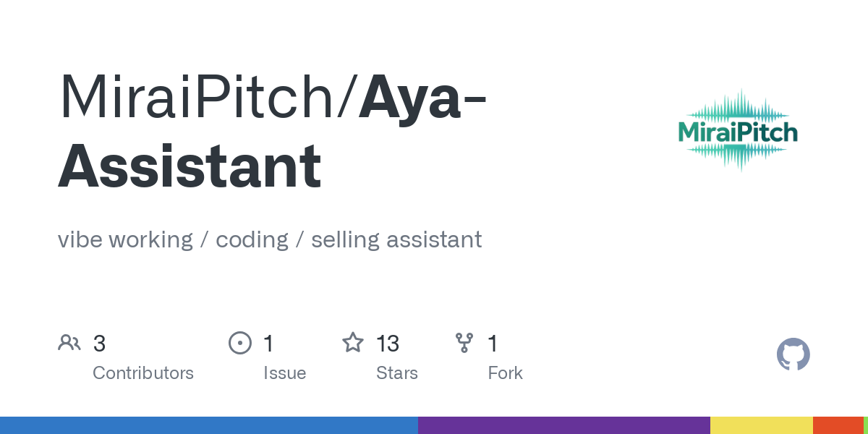Click the purple language bar segment
This screenshot has width=868, height=434.
[564, 425]
